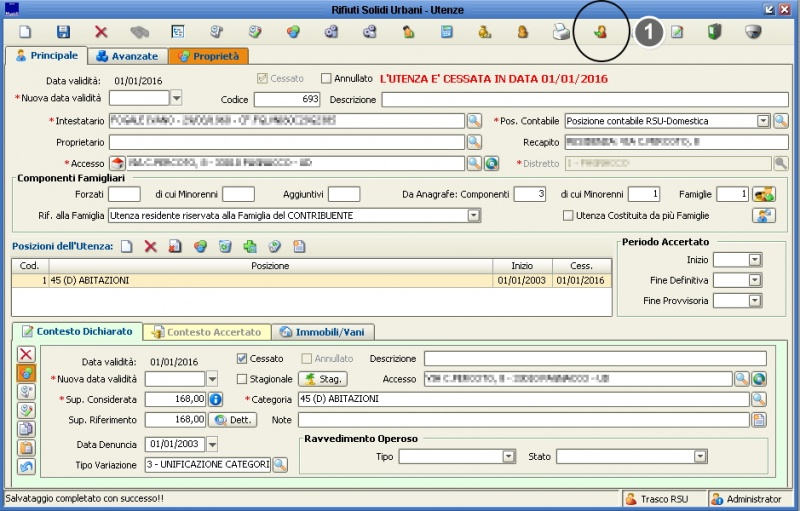Click the Dett. button

coord(232,420)
